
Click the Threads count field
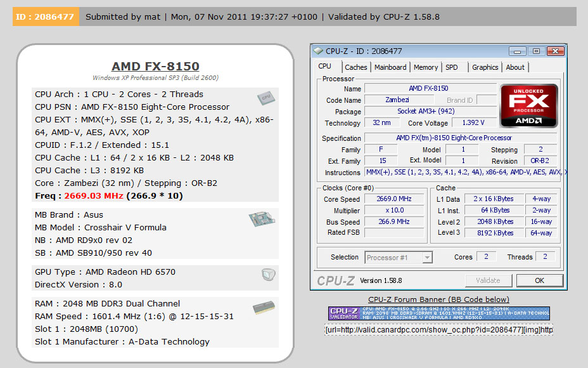(546, 256)
